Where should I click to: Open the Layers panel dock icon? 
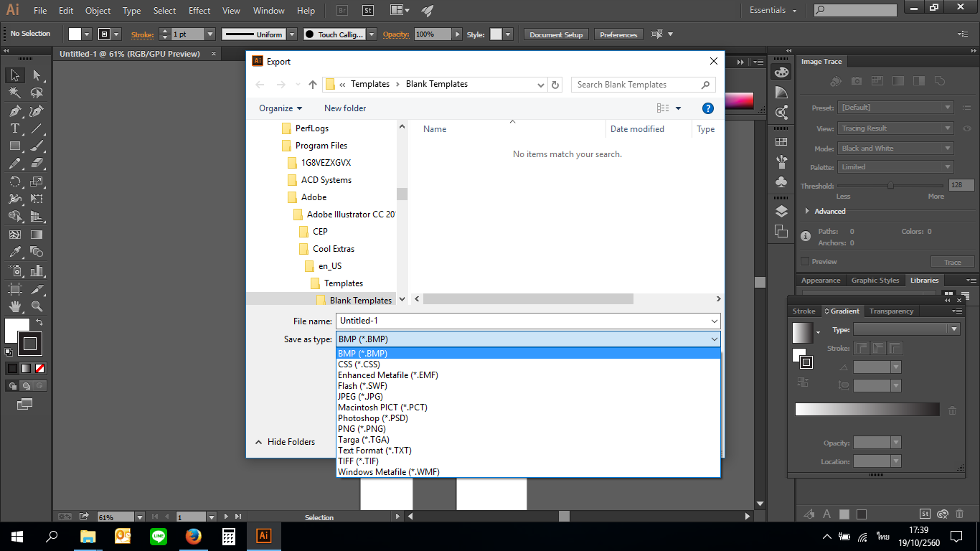tap(781, 211)
